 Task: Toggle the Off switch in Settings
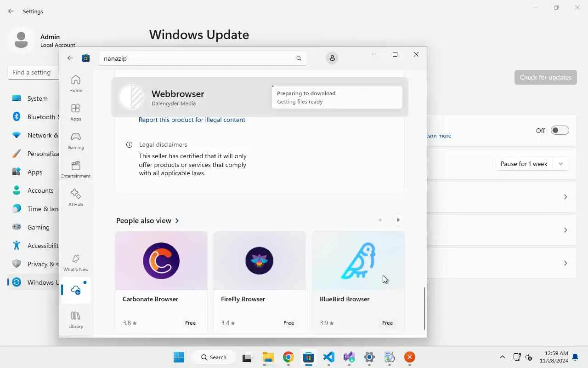pyautogui.click(x=560, y=131)
